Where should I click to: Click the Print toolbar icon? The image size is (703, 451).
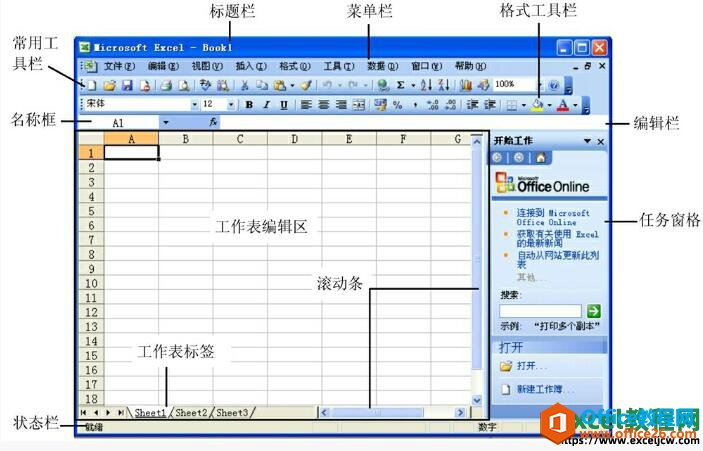click(166, 85)
